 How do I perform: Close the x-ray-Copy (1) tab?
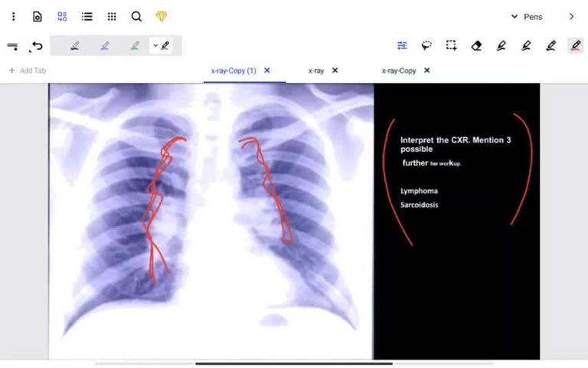click(267, 71)
